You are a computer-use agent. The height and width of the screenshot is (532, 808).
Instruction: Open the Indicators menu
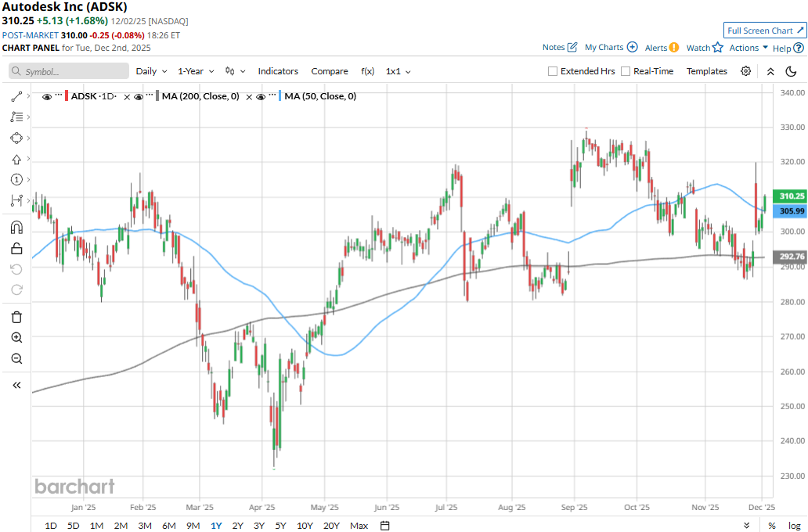pos(278,71)
